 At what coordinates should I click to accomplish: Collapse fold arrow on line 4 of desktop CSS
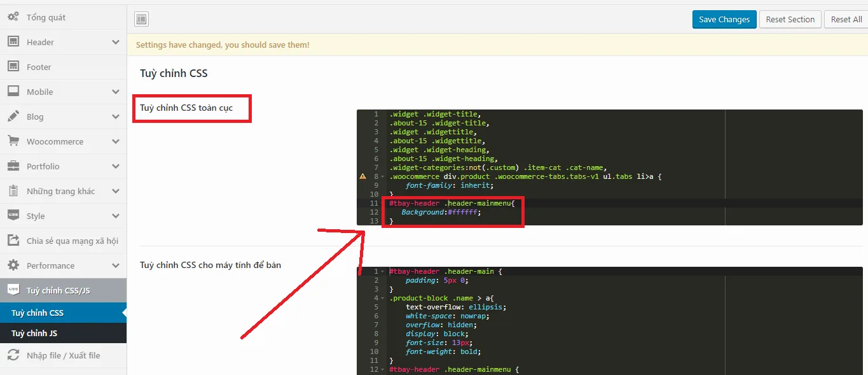(x=382, y=298)
